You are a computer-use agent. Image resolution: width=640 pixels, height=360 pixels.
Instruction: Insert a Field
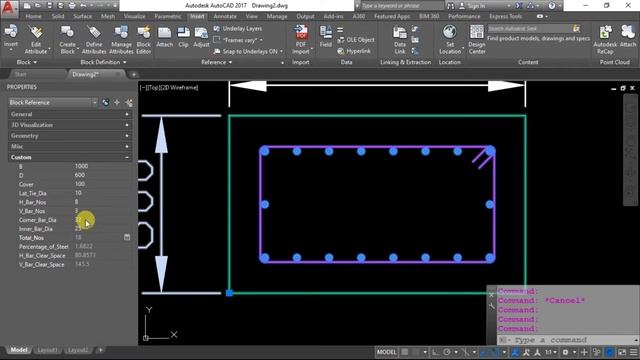point(326,36)
